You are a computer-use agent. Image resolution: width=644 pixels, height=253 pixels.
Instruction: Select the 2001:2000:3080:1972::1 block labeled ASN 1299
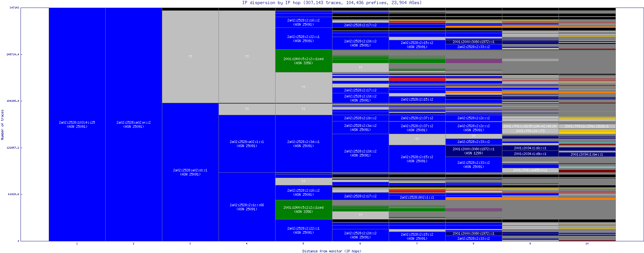tap(474, 151)
